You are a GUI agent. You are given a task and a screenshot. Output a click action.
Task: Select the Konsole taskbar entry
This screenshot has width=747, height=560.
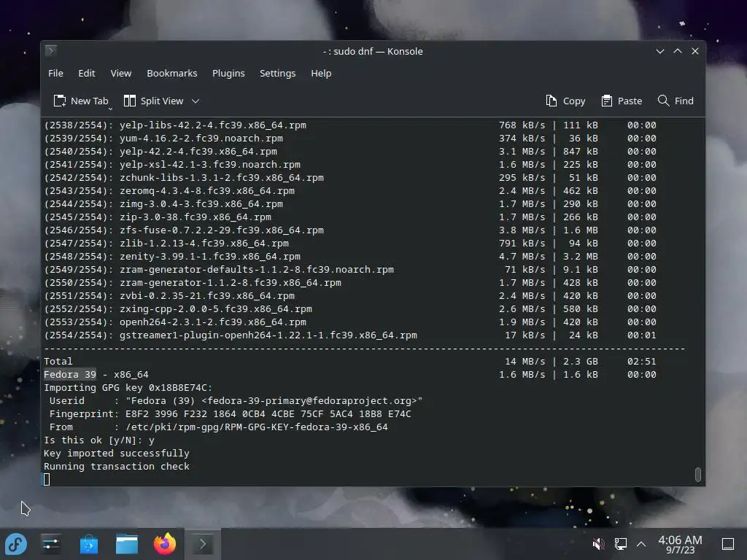point(203,544)
